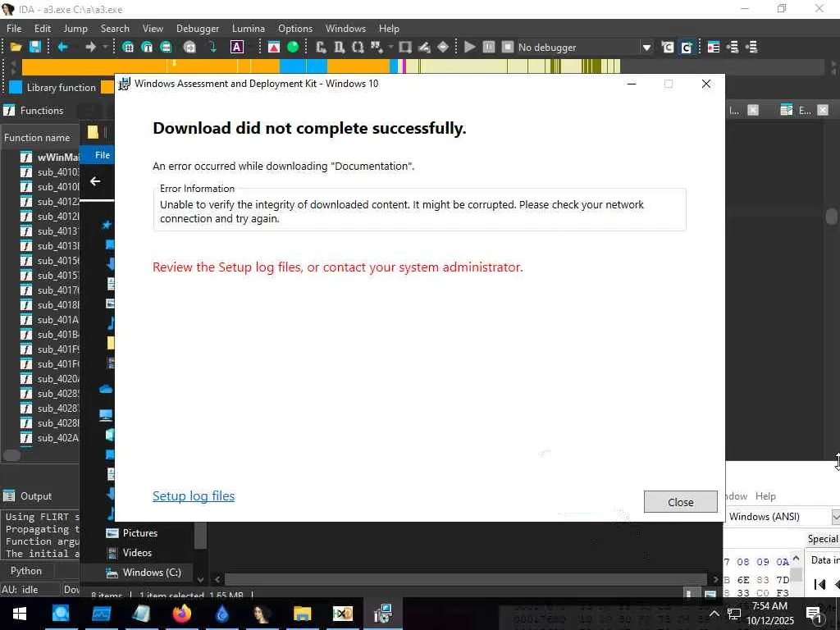The image size is (840, 630).
Task: Select Windows (C:) in Explorer sidebar
Action: point(152,573)
